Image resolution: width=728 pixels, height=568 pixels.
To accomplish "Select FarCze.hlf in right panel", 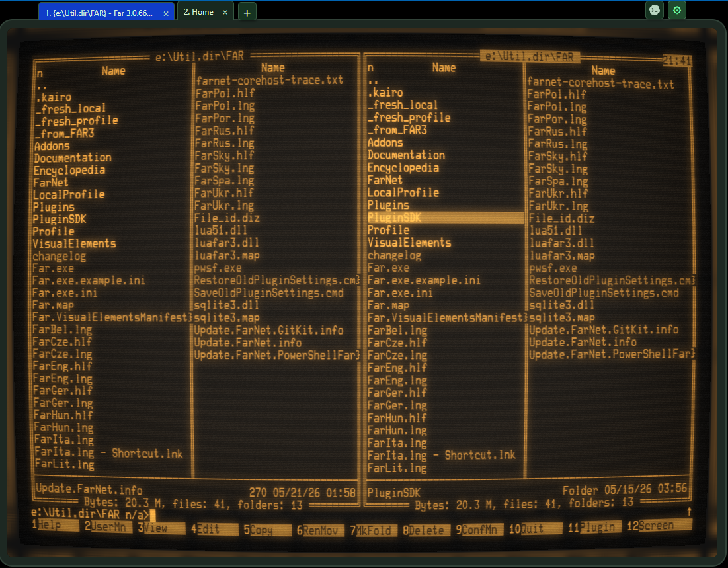I will [397, 343].
